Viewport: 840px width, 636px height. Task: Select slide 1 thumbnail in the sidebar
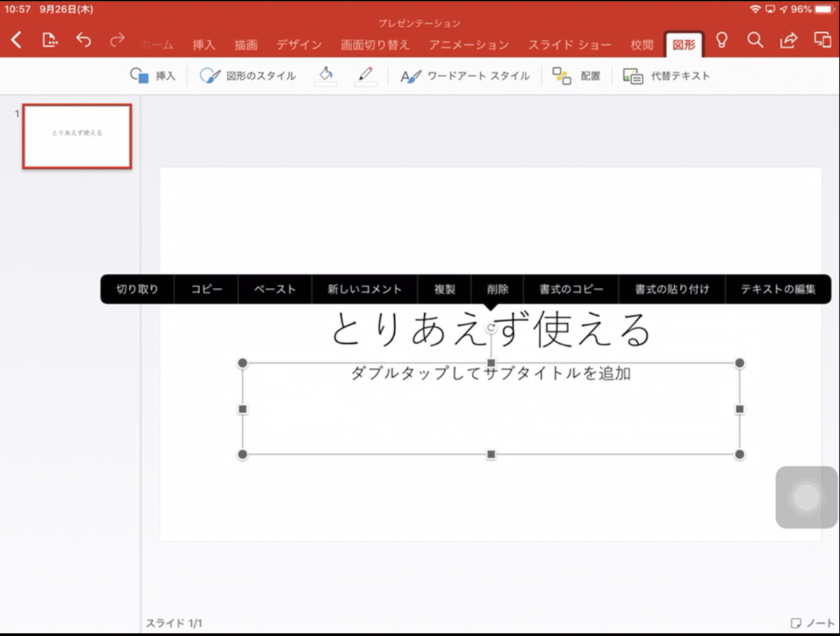point(77,137)
